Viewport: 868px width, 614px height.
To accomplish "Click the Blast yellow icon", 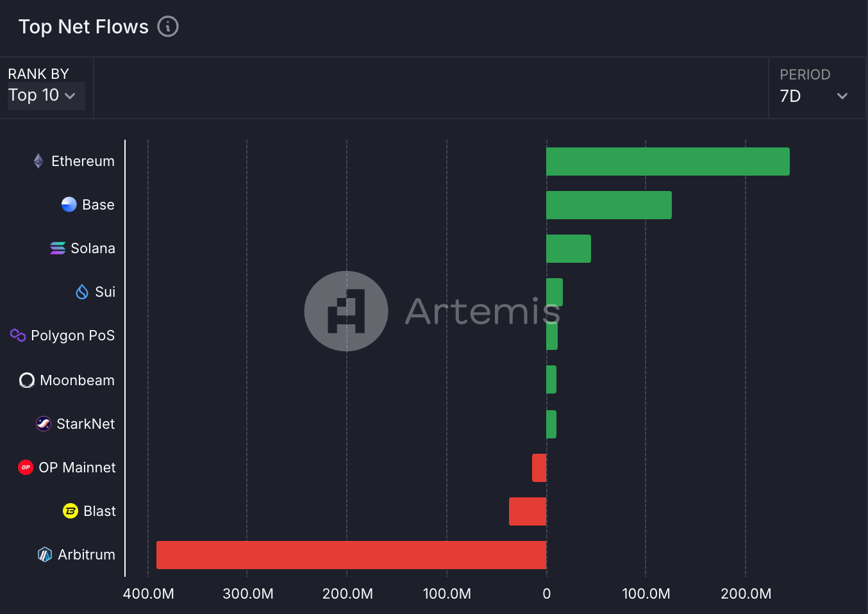I will (71, 511).
